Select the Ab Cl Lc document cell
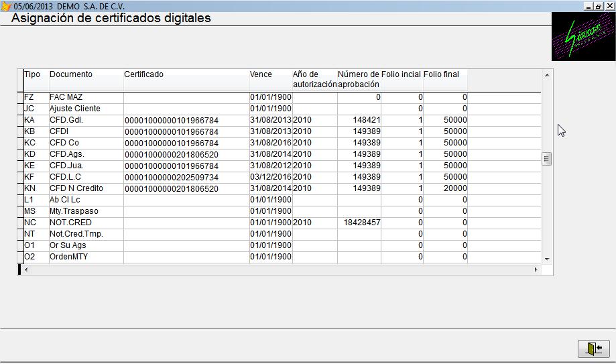 point(86,200)
